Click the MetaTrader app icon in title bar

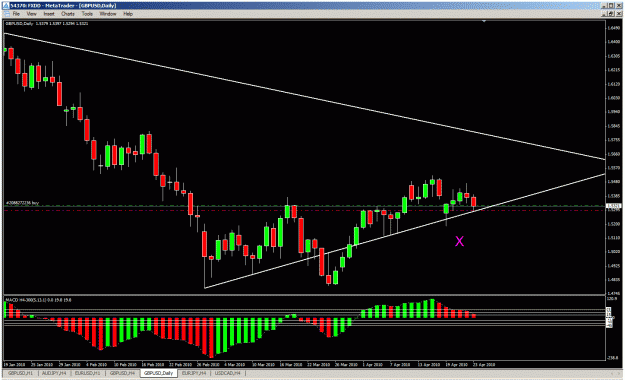click(x=6, y=6)
